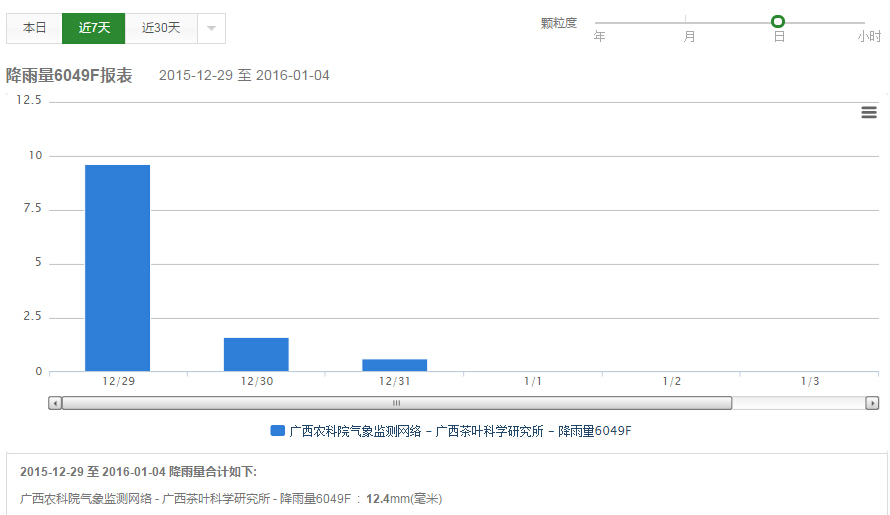890x515 pixels.
Task: Click the 降雨量6049F报表 title
Action: pyautogui.click(x=69, y=76)
